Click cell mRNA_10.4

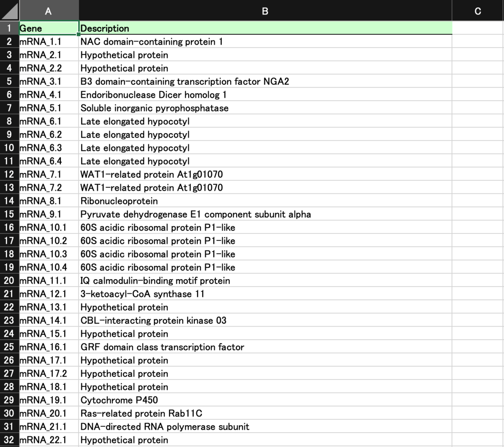click(49, 267)
